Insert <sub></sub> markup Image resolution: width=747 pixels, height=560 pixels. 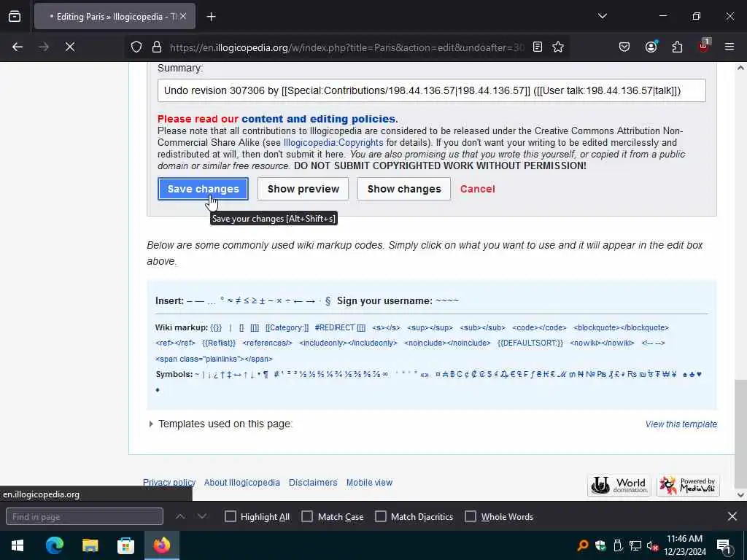pos(483,327)
